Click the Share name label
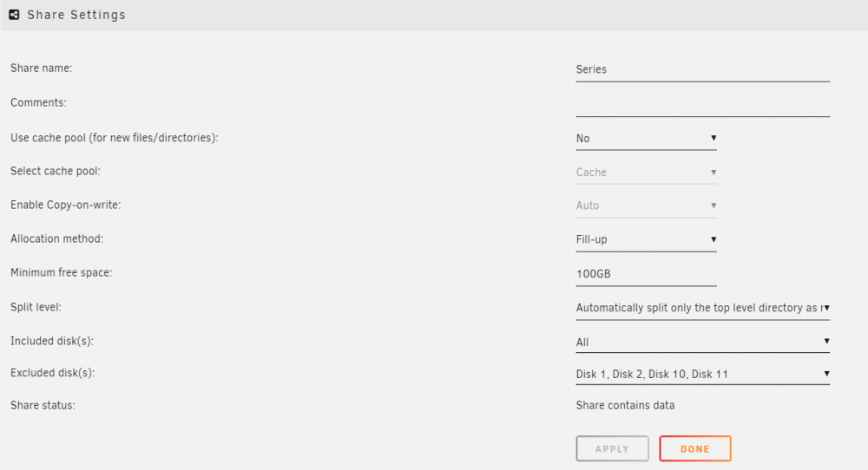 coord(41,68)
